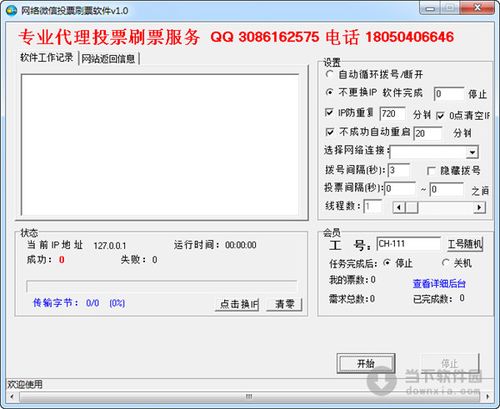Click the app icon in the title bar
Screen dimensions: 500x409
click(11, 10)
